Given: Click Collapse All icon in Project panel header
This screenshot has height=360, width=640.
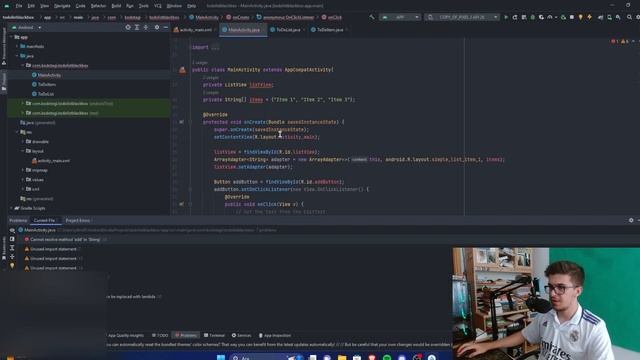Looking at the screenshot, I should click(x=146, y=27).
